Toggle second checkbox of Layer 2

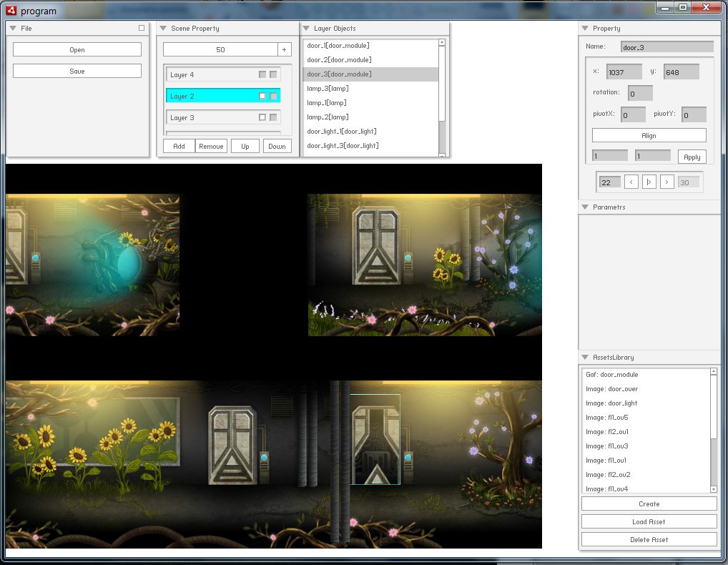point(273,96)
